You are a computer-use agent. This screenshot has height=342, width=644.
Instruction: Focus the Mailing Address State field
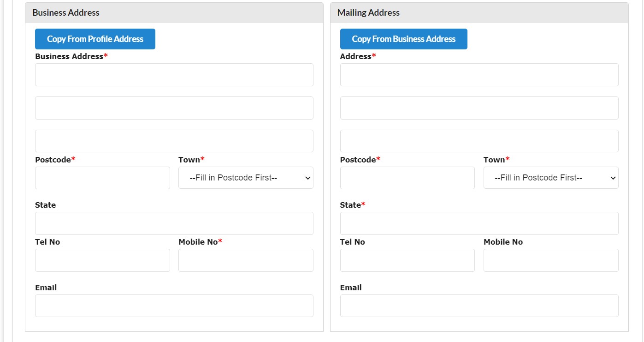click(479, 223)
